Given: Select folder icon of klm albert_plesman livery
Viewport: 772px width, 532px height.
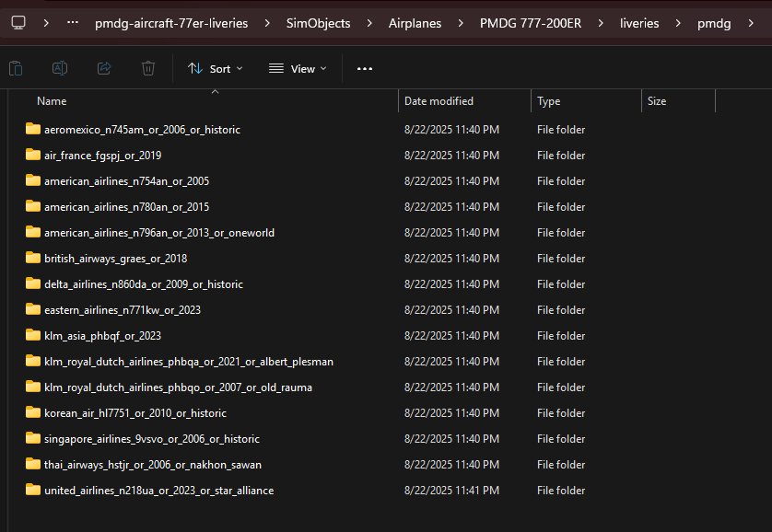Looking at the screenshot, I should [x=33, y=361].
